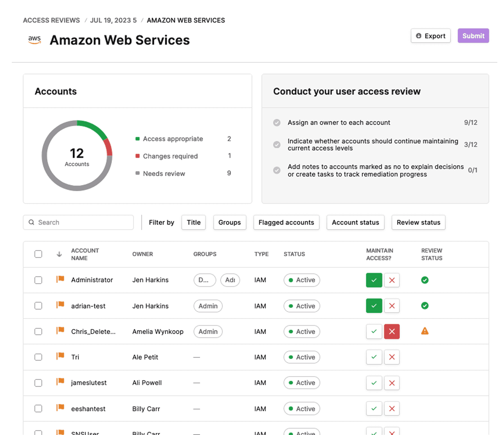Select the eeshantest row checkbox
The height and width of the screenshot is (435, 504).
pyautogui.click(x=38, y=409)
